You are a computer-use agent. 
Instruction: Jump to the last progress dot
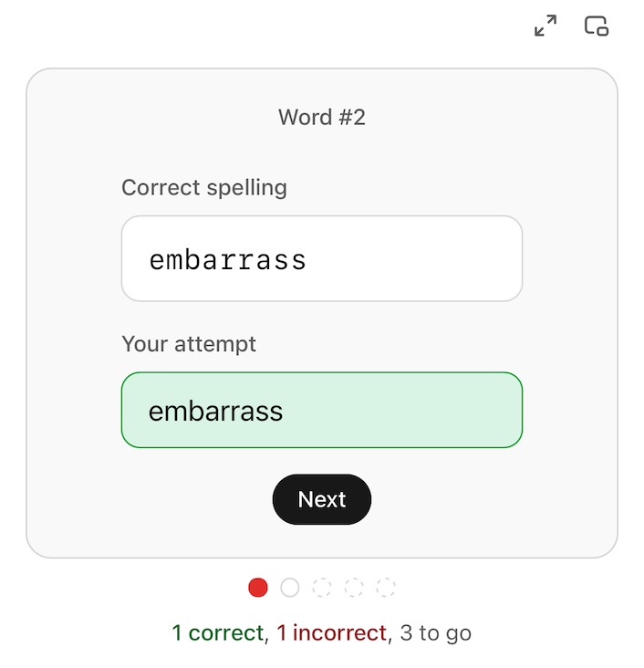pos(386,588)
